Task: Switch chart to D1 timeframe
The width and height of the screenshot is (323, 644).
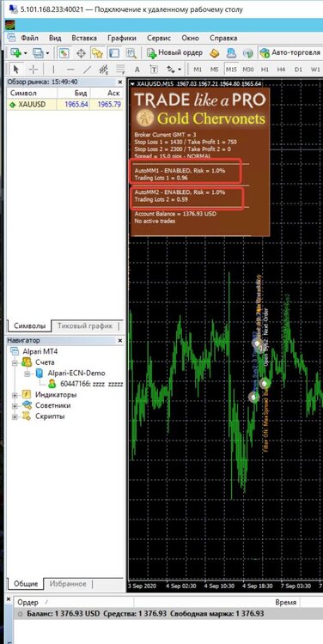Action: (298, 69)
